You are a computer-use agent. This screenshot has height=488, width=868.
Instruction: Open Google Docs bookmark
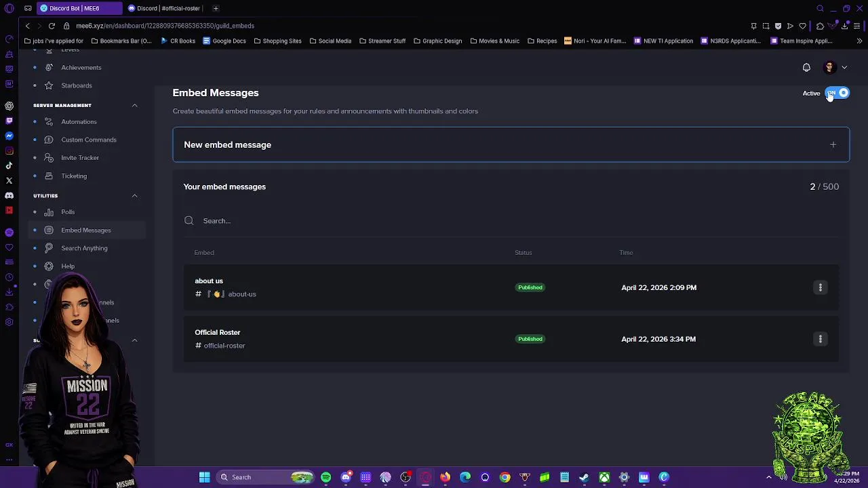tap(224, 41)
